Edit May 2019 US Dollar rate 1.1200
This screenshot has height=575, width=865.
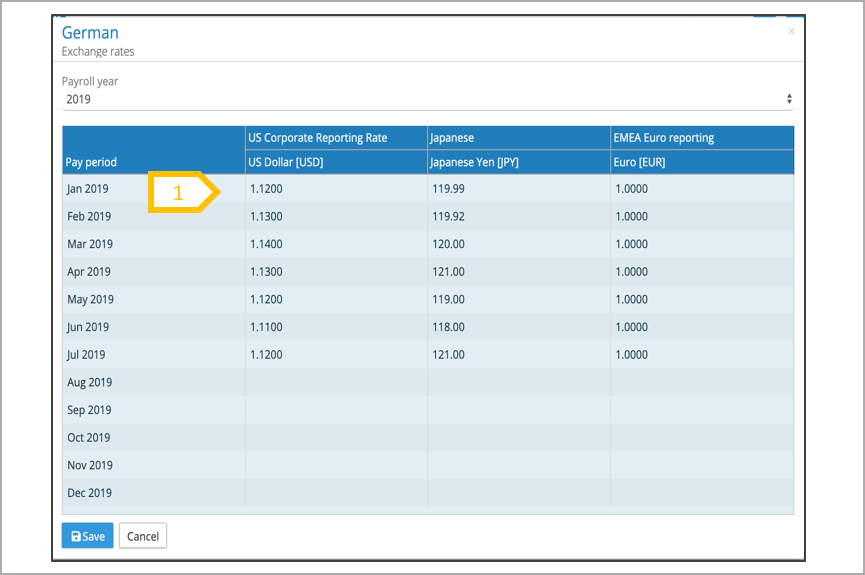(336, 299)
